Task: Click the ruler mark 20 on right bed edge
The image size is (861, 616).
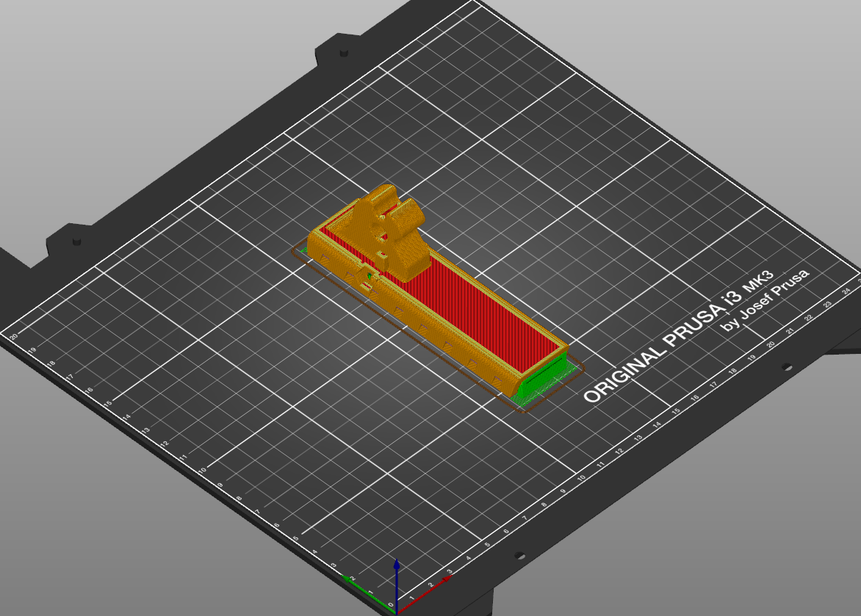Action: point(771,344)
